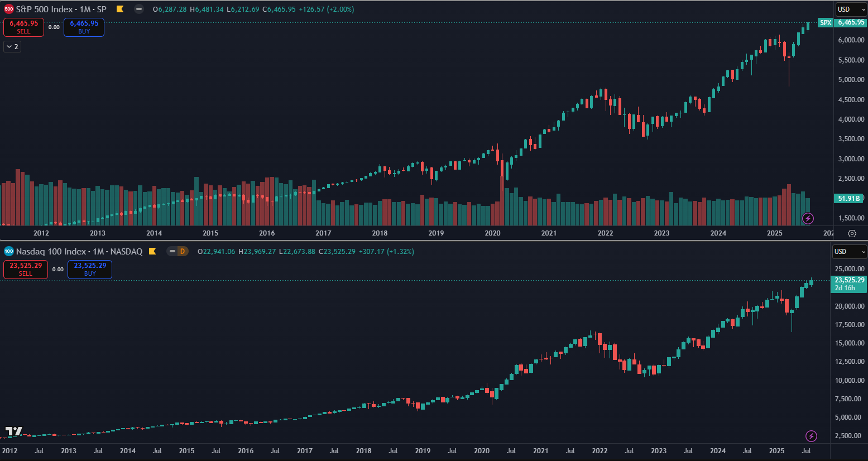The width and height of the screenshot is (868, 461).
Task: Open the USD currency dropdown for Nasdaq chart
Action: click(849, 252)
